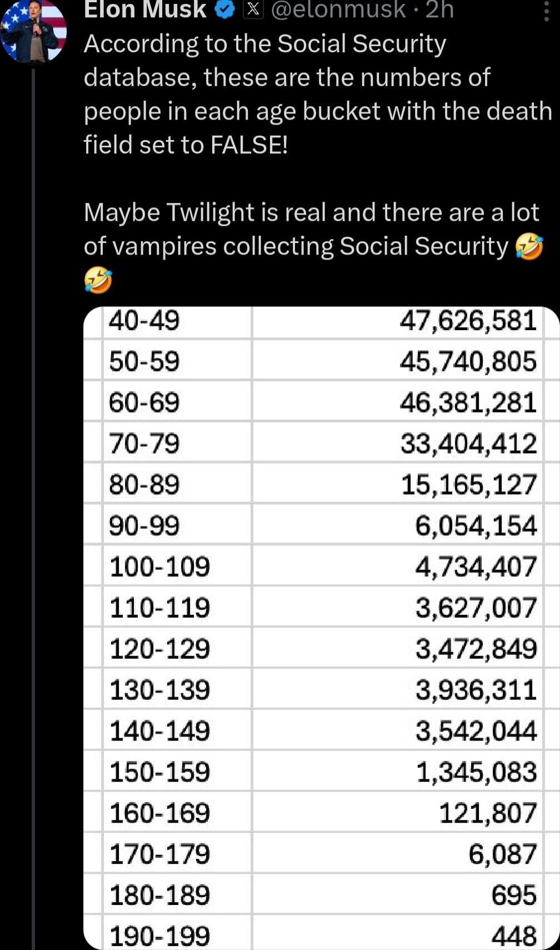Screen dimensions: 560x950
Task: Tap the blue verified badge
Action: [x=224, y=10]
